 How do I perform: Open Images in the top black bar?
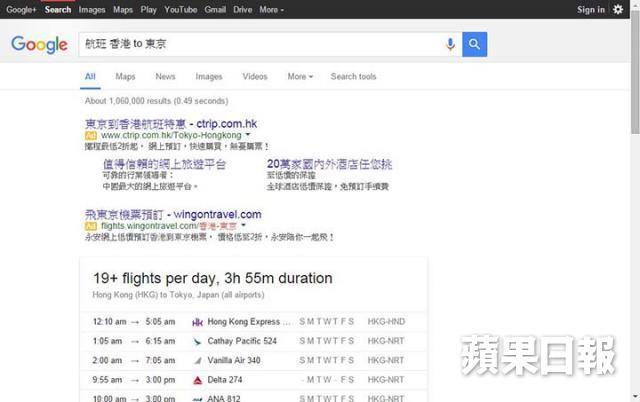92,9
